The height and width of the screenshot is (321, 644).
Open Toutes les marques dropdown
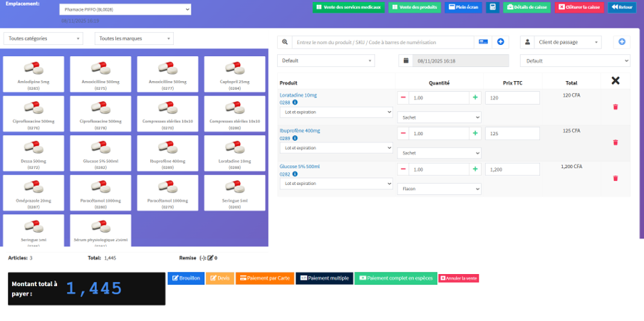click(134, 38)
